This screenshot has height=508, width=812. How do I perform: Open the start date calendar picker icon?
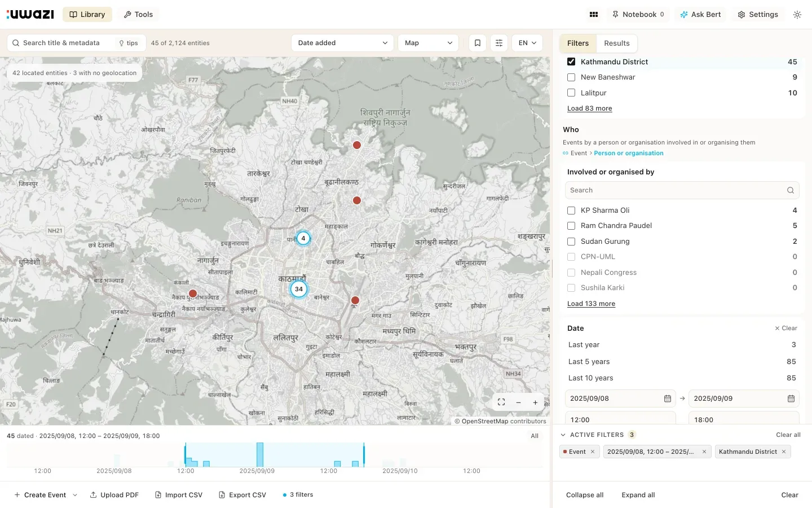[668, 398]
